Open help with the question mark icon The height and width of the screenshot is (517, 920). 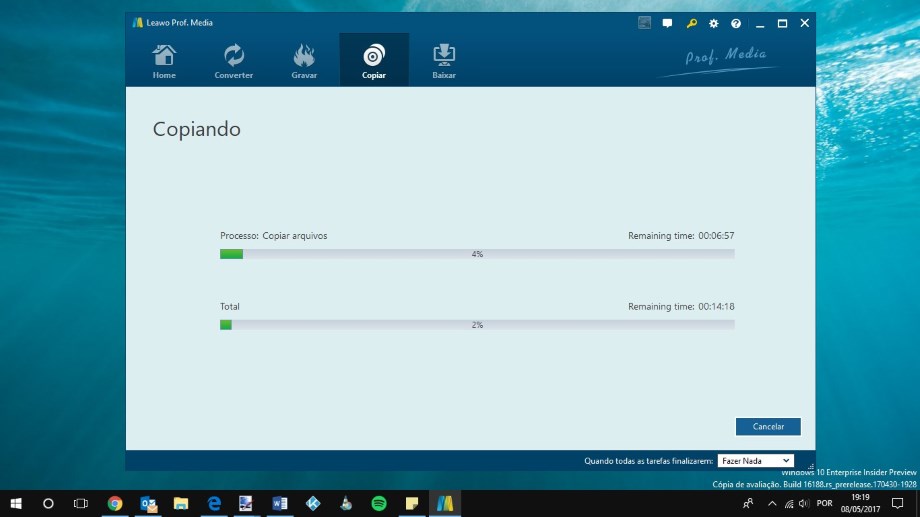click(x=736, y=23)
